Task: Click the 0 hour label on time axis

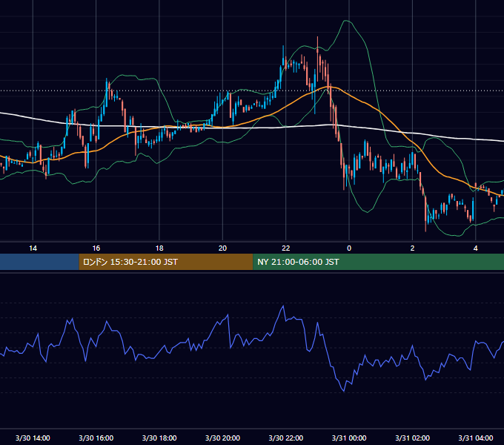Action: (x=349, y=248)
